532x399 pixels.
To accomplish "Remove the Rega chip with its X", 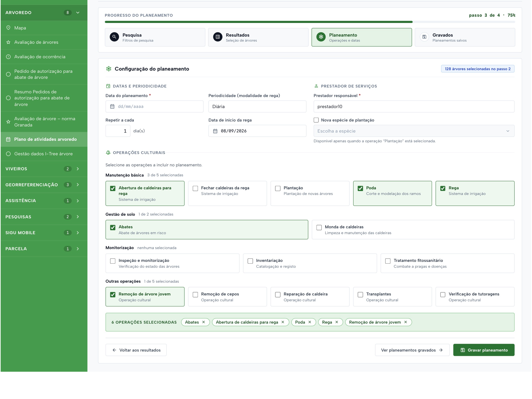I will click(337, 322).
